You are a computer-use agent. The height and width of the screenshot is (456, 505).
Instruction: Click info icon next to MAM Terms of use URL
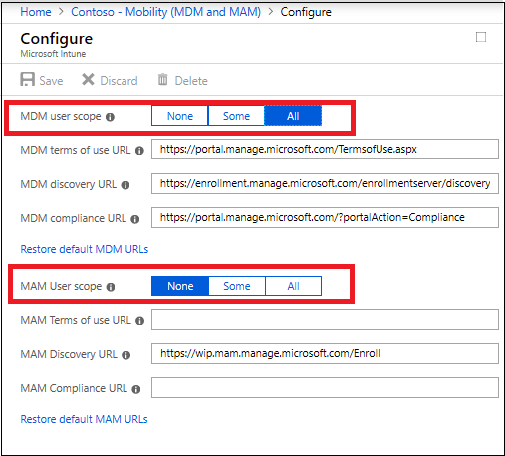coord(139,321)
